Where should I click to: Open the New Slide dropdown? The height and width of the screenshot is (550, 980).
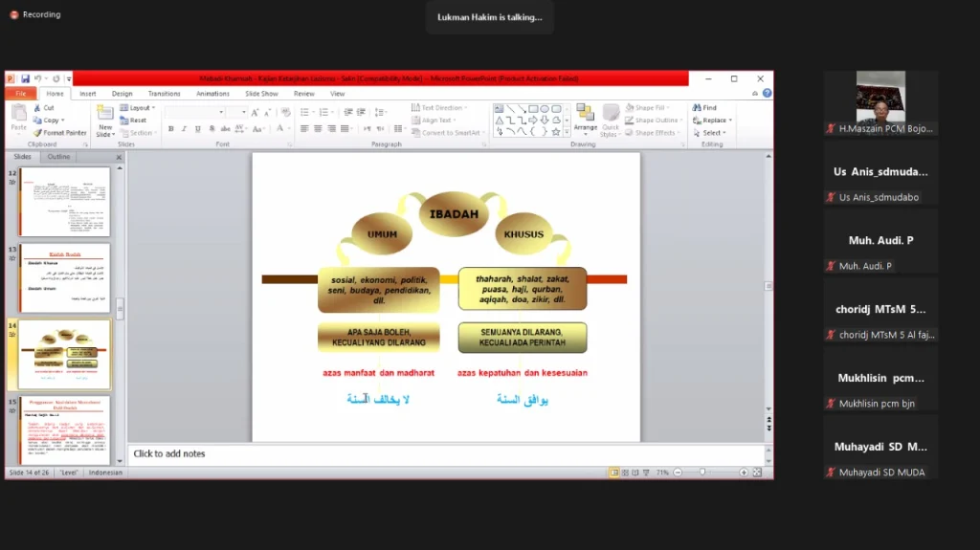click(105, 132)
